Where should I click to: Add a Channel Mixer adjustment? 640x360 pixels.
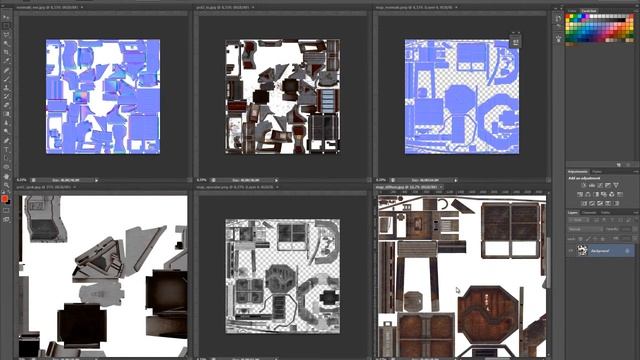[x=611, y=194]
